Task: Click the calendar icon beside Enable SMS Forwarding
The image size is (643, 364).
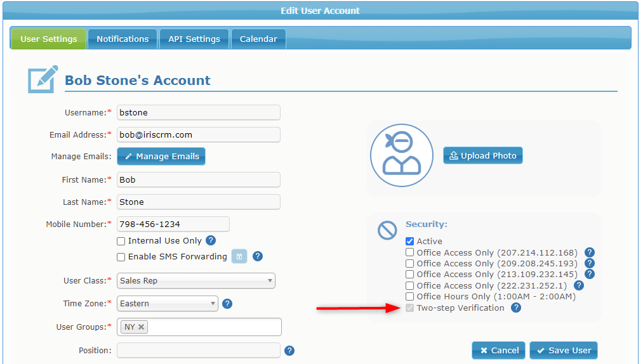Action: pos(239,256)
